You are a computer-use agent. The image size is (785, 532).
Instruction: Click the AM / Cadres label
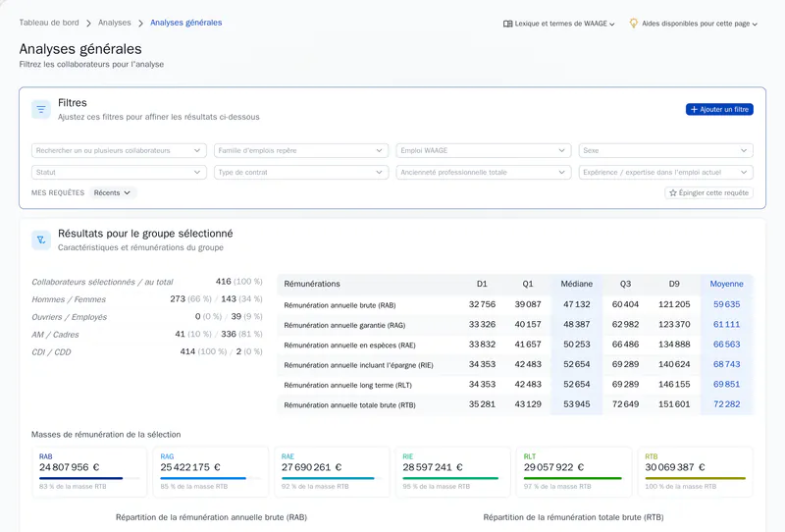[55, 335]
